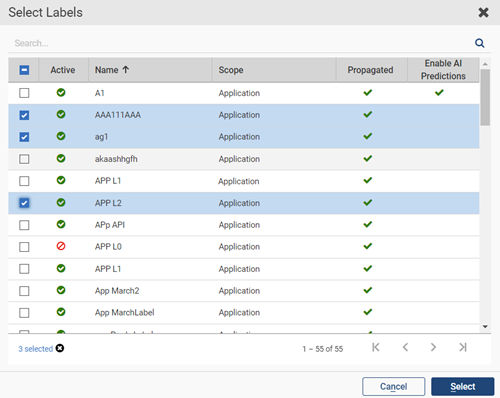This screenshot has width=500, height=398.
Task: Click the APP L2 label name
Action: click(x=108, y=203)
